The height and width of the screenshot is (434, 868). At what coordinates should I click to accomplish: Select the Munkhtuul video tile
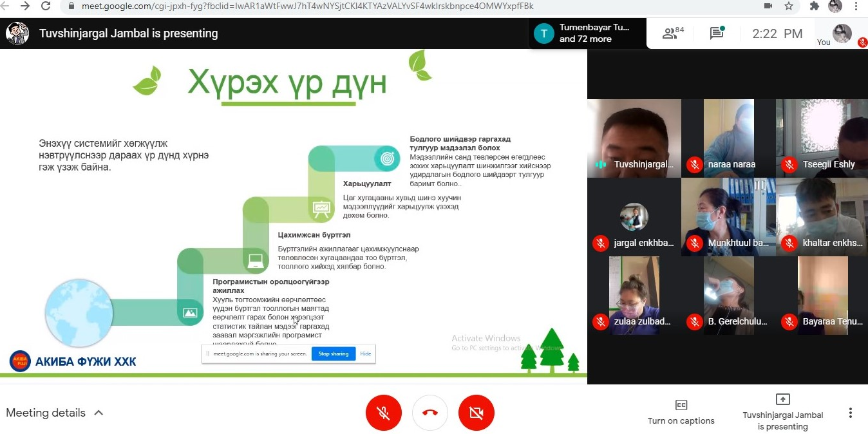click(x=728, y=217)
